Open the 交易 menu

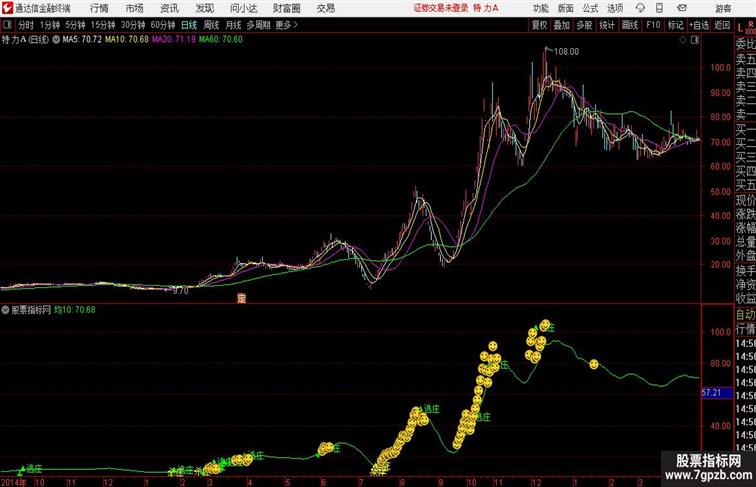click(x=325, y=8)
